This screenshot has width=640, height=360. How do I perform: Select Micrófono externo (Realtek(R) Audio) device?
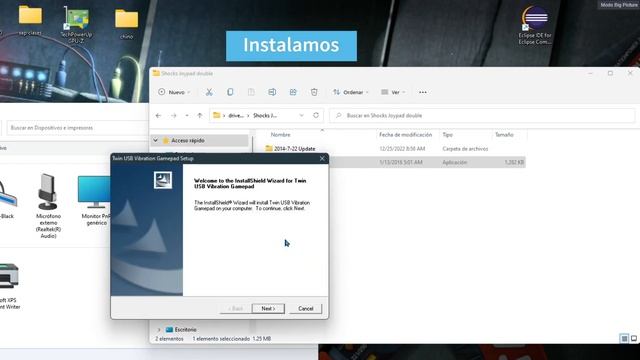pos(48,206)
